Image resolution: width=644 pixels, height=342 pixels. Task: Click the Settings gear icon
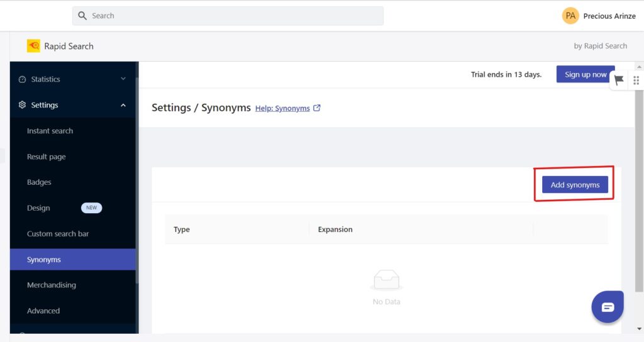(x=22, y=105)
